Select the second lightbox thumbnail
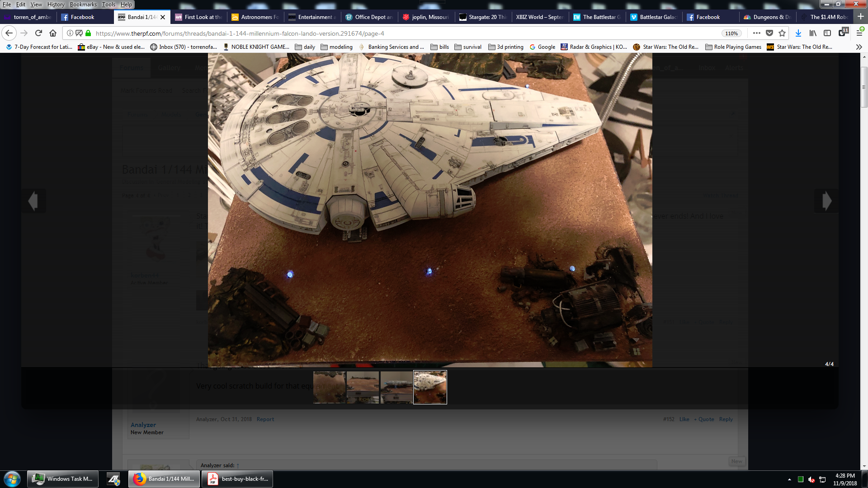Image resolution: width=868 pixels, height=488 pixels. coord(363,387)
